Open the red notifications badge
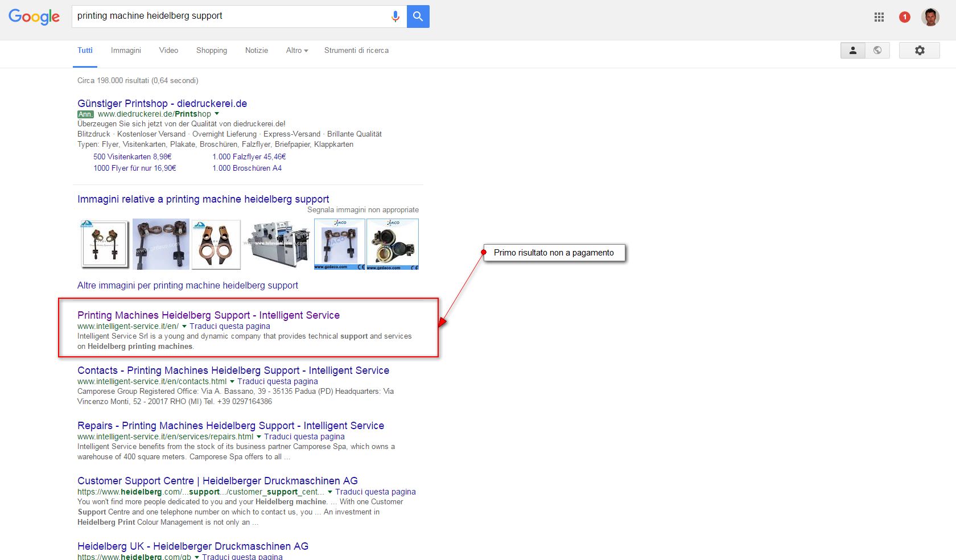 coord(905,17)
